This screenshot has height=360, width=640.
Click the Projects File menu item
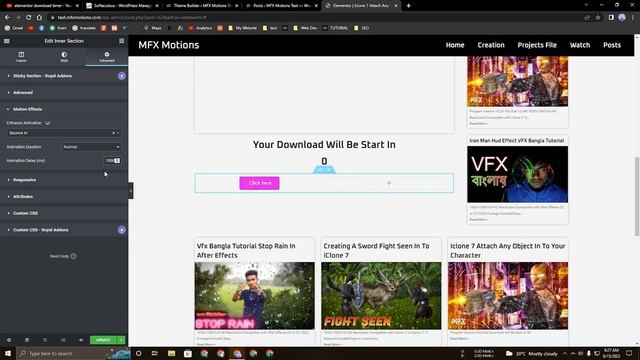[537, 45]
